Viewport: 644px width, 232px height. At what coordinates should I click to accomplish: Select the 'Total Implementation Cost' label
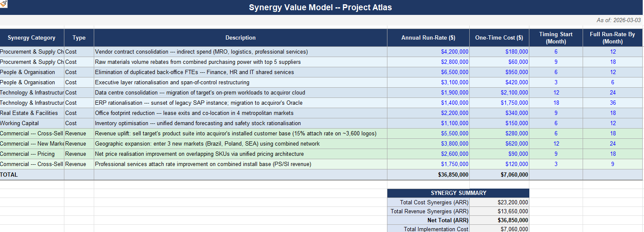click(x=428, y=229)
